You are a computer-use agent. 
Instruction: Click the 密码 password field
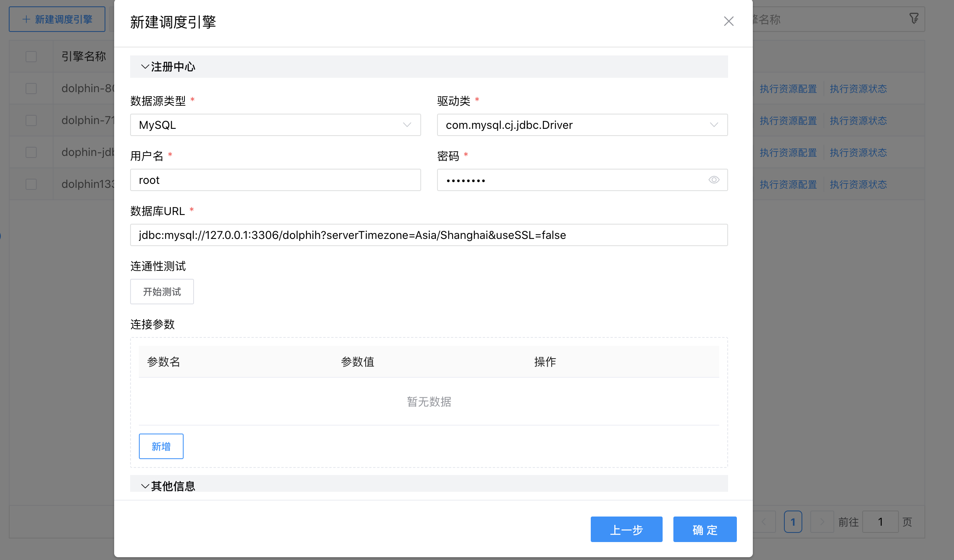[x=582, y=180]
